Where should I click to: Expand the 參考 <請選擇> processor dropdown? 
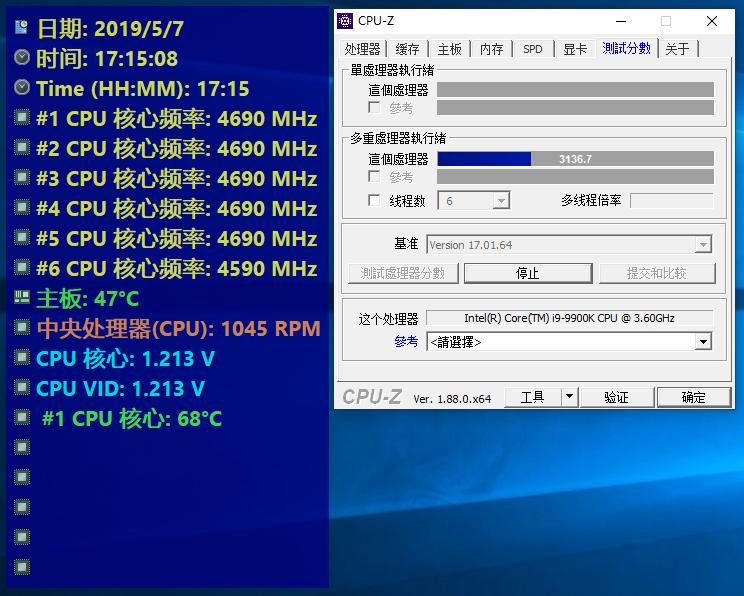click(703, 342)
